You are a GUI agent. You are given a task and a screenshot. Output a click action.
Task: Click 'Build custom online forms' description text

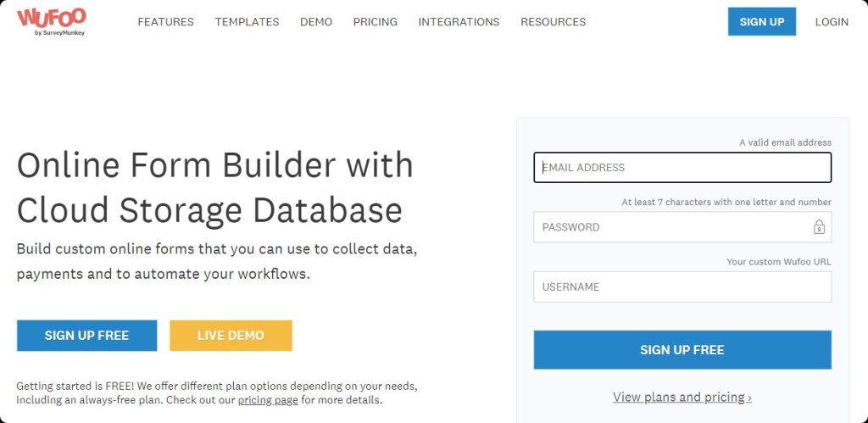click(x=217, y=261)
